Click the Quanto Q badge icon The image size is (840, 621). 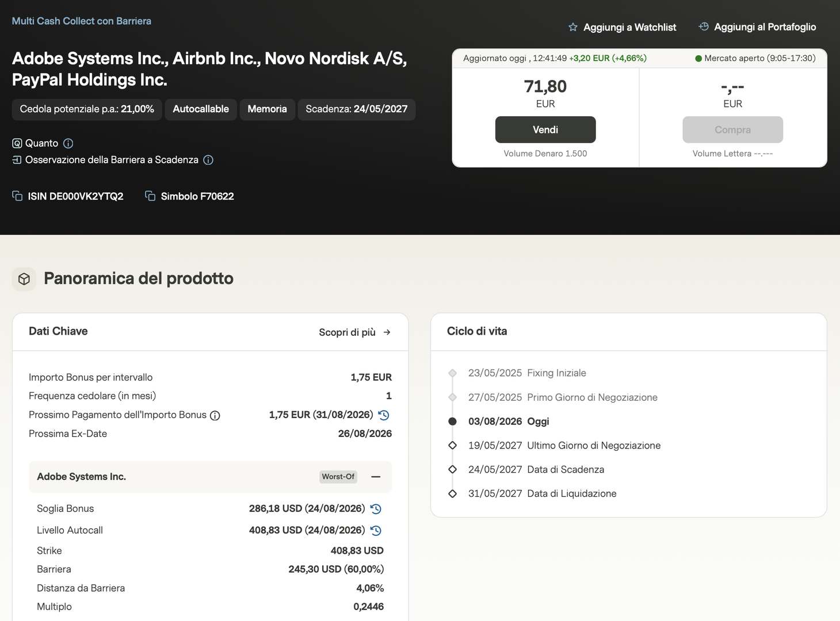[17, 143]
